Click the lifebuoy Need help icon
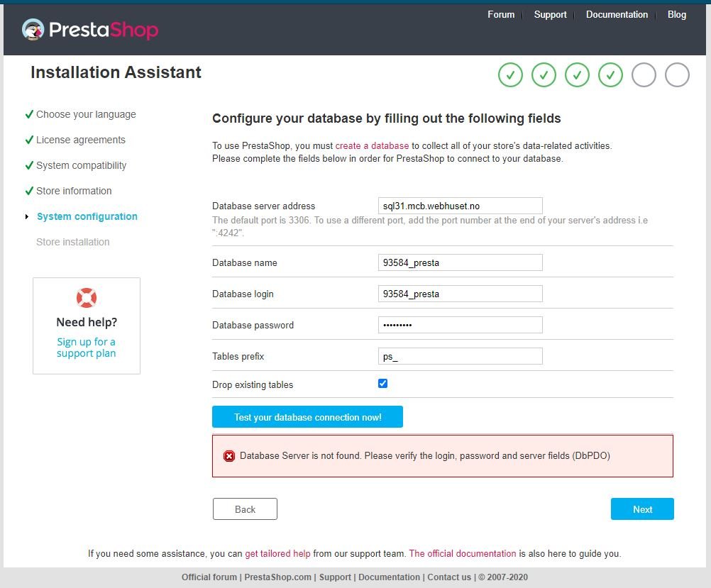711x588 pixels. pyautogui.click(x=87, y=298)
